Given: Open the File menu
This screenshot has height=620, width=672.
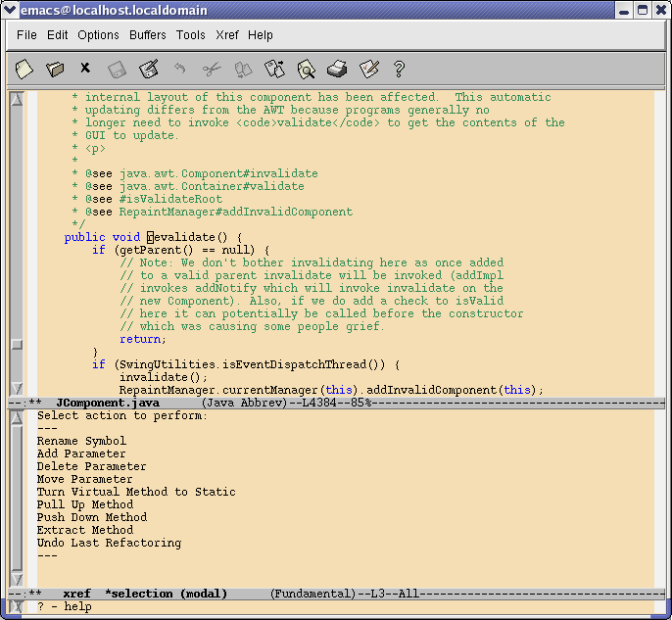Looking at the screenshot, I should coord(26,34).
